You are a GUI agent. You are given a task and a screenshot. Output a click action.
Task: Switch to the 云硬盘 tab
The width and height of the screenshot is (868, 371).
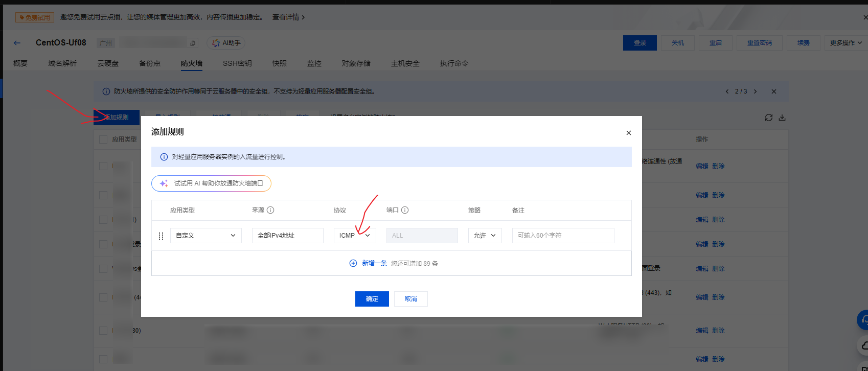pyautogui.click(x=108, y=63)
